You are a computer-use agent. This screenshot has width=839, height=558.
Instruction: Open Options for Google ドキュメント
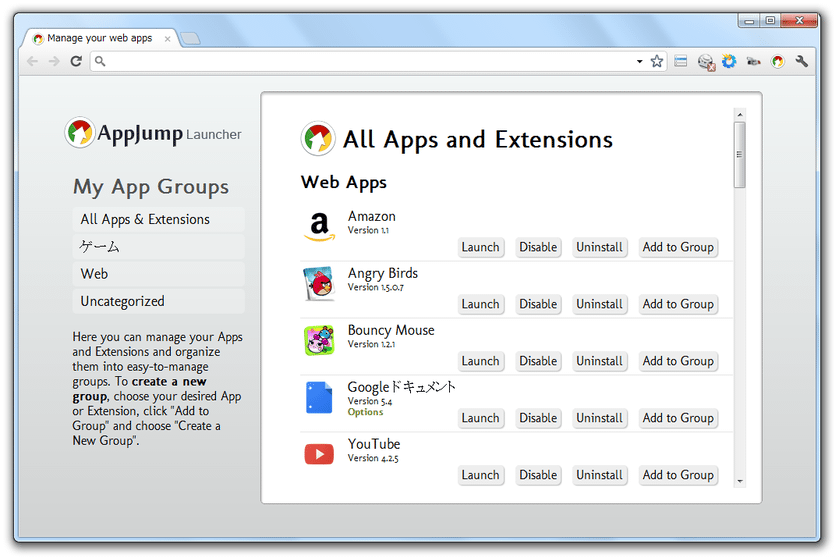click(365, 412)
